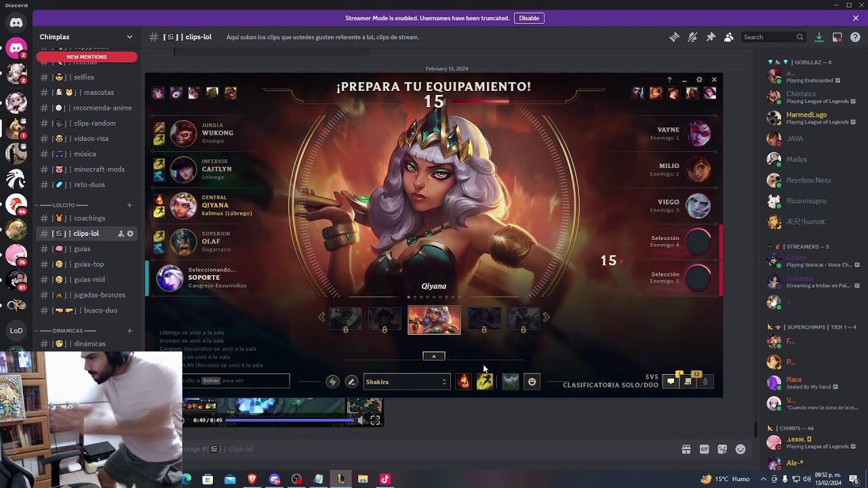This screenshot has width=868, height=488.
Task: Open the recomienda-anime channel
Action: 87,108
